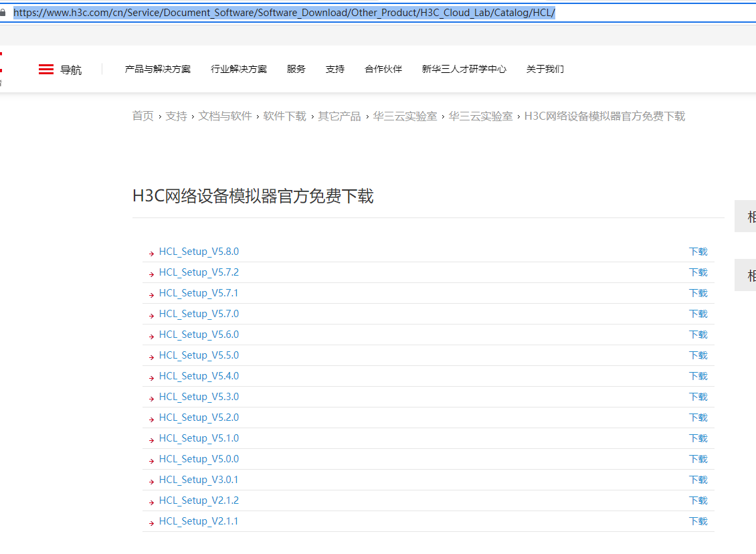The image size is (756, 554).
Task: Open 支持 menu item
Action: click(x=335, y=69)
